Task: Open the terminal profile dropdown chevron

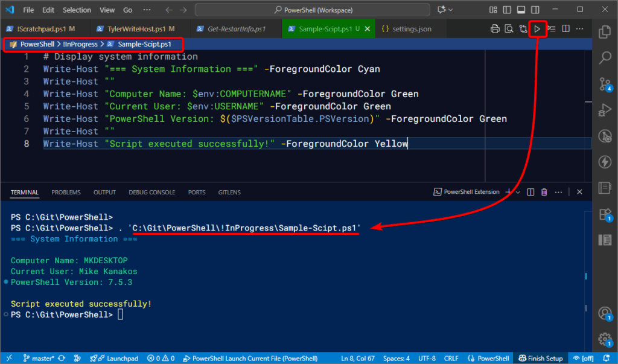Action: click(517, 191)
